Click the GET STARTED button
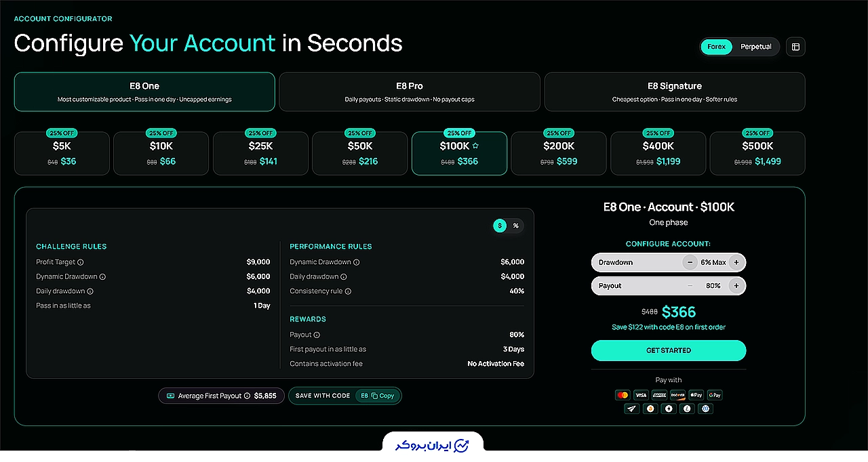 pyautogui.click(x=669, y=350)
